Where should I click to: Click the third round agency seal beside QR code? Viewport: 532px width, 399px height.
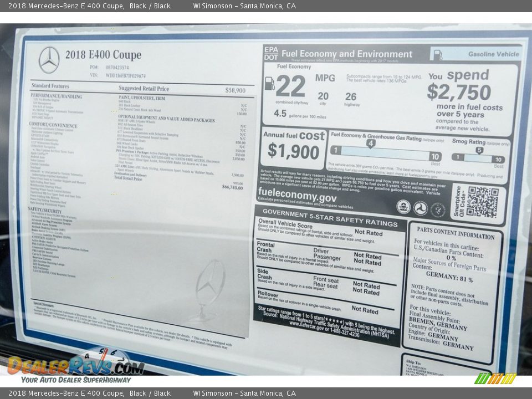(438, 210)
